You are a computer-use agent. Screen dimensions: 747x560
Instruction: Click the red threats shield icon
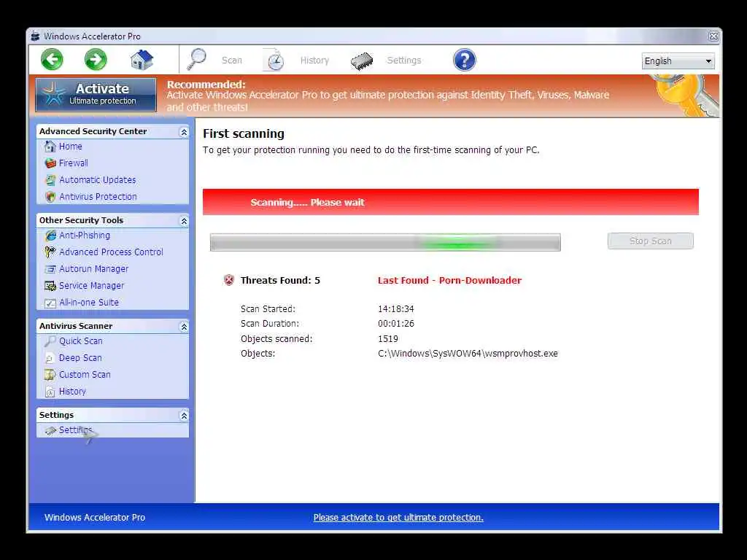(x=228, y=280)
